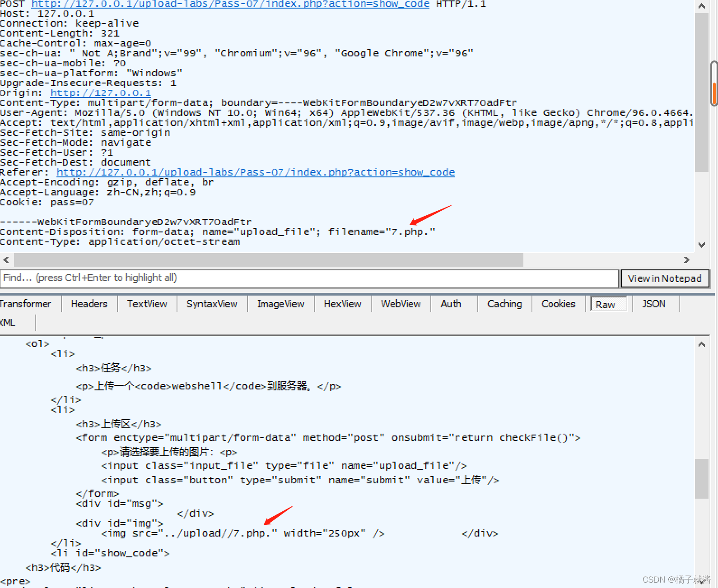This screenshot has height=588, width=718.
Task: Click the response pane vertical scrollbar thumb
Action: 702,479
